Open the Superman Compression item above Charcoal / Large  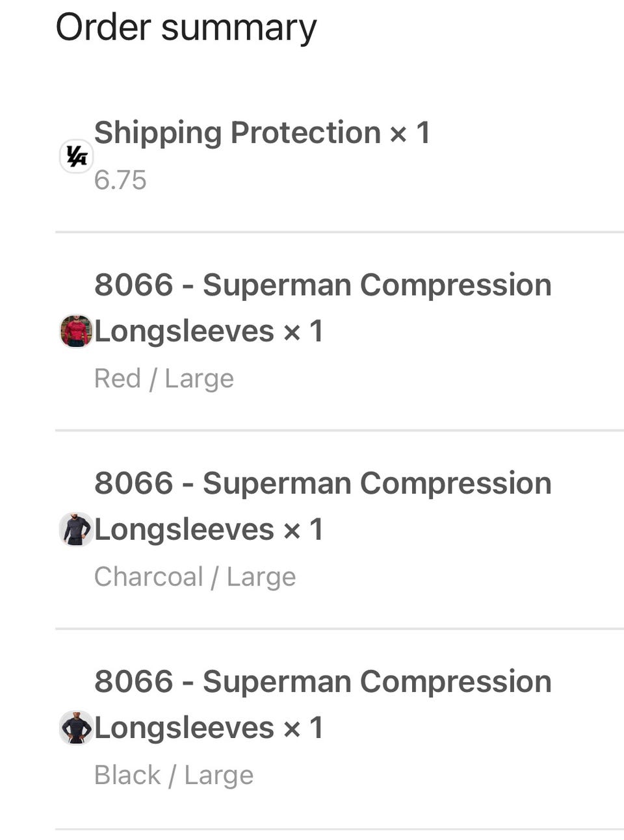click(x=323, y=506)
